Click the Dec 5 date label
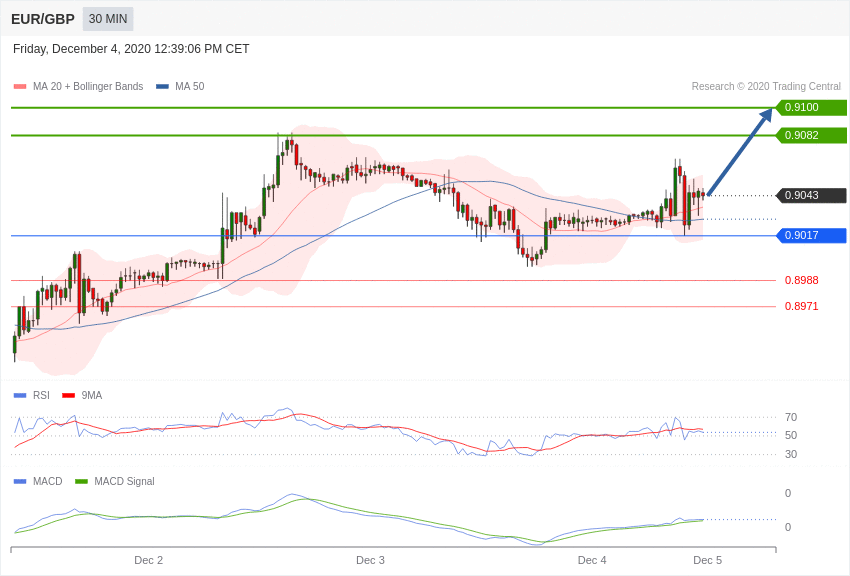 (x=707, y=560)
